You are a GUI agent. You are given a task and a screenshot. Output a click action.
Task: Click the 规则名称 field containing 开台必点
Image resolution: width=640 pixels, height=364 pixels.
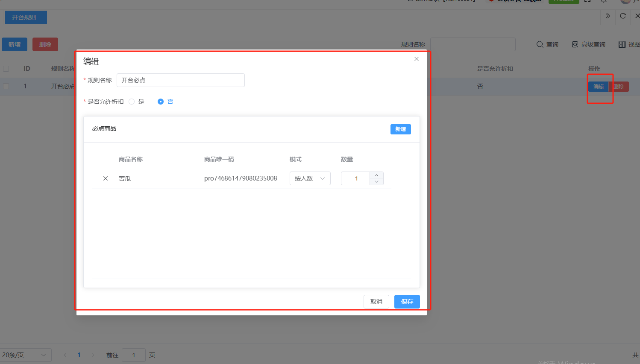[180, 80]
